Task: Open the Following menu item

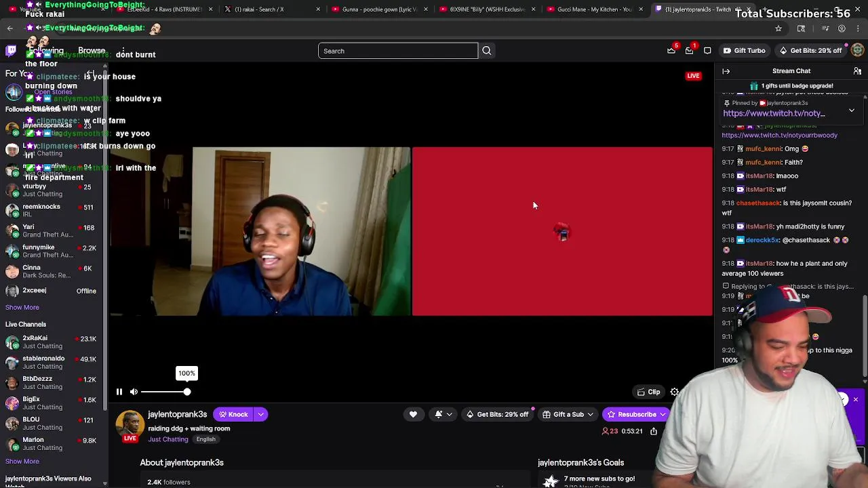Action: click(46, 50)
